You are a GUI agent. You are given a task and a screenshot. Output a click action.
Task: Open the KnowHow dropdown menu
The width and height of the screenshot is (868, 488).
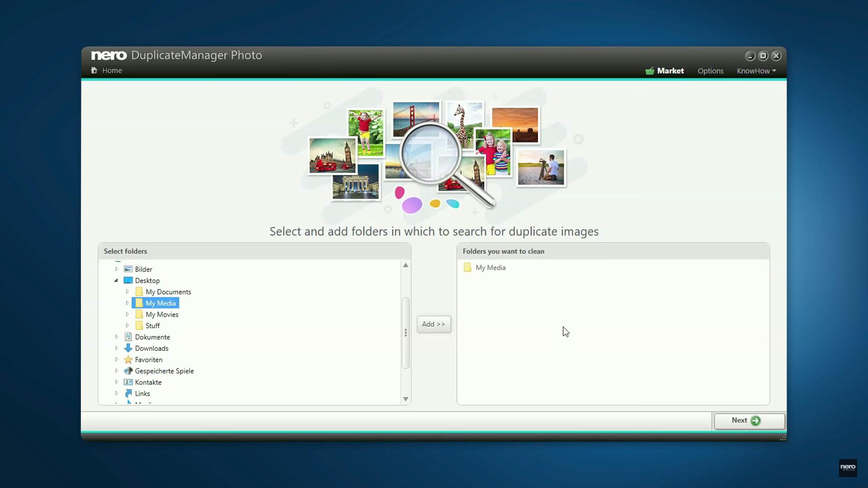tap(756, 71)
